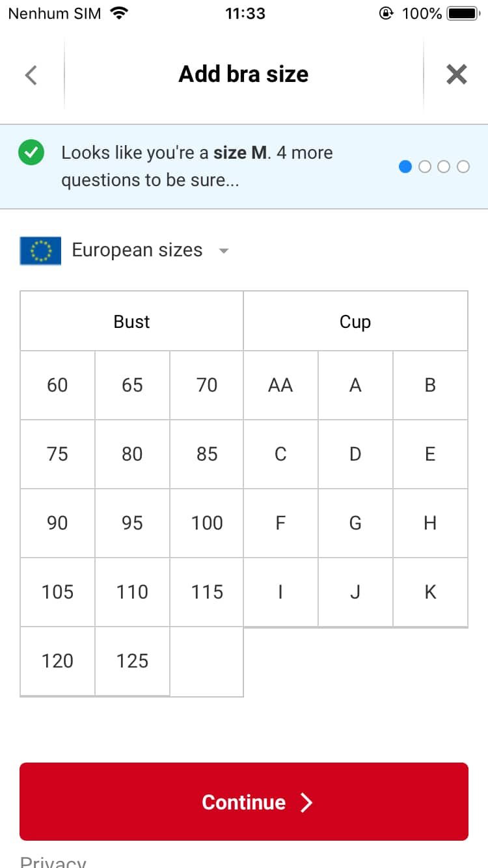The width and height of the screenshot is (488, 868).
Task: Choose cup size AA
Action: pyautogui.click(x=280, y=385)
